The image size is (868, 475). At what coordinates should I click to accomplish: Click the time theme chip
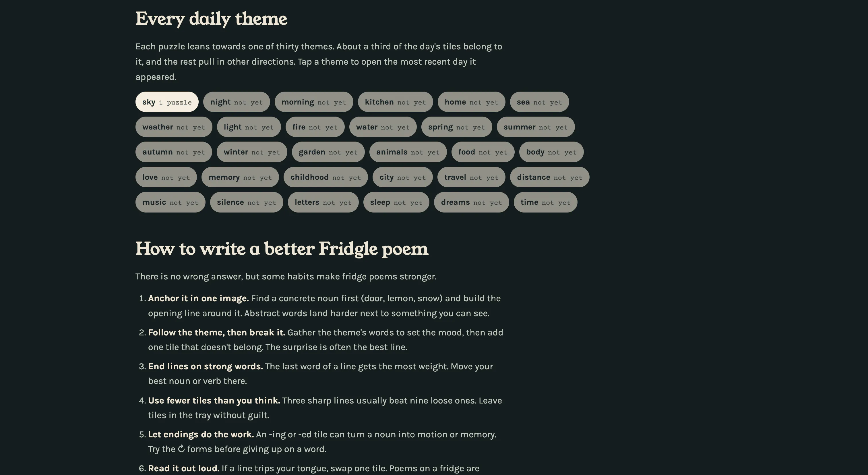coord(546,202)
